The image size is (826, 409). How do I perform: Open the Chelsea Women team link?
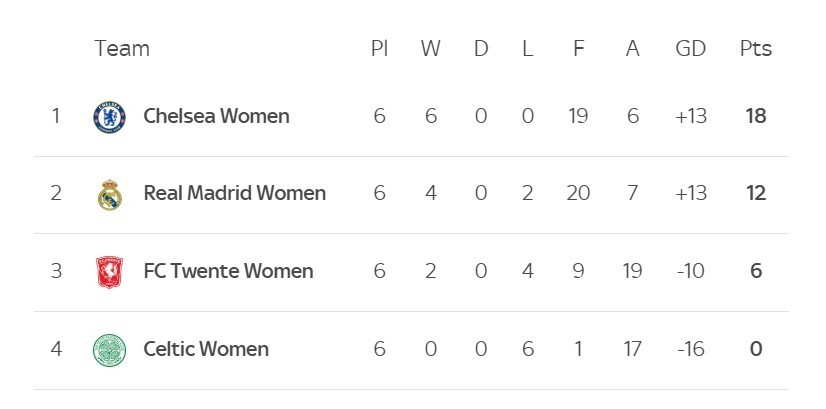(217, 116)
